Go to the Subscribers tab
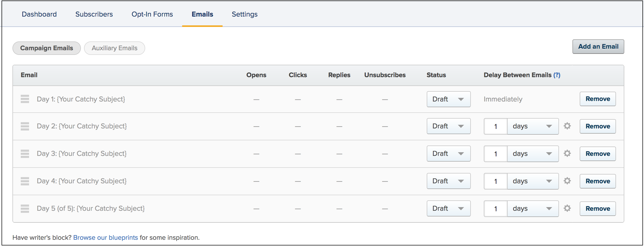 point(94,14)
